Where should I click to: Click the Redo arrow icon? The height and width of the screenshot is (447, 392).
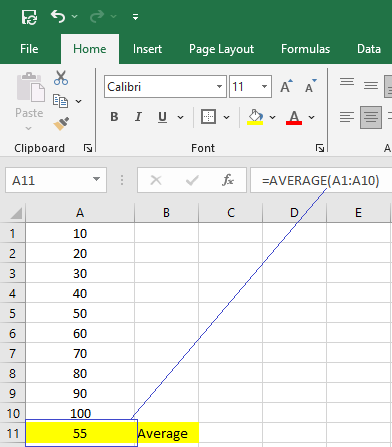pos(97,16)
